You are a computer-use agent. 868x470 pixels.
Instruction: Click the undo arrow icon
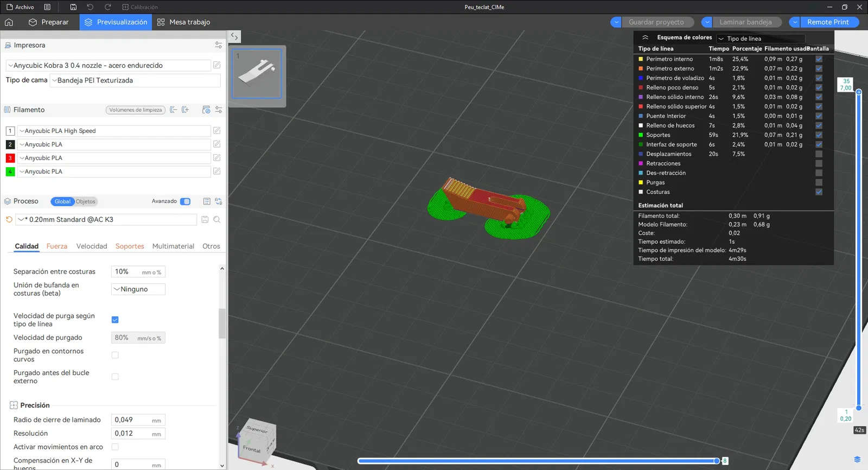[90, 7]
